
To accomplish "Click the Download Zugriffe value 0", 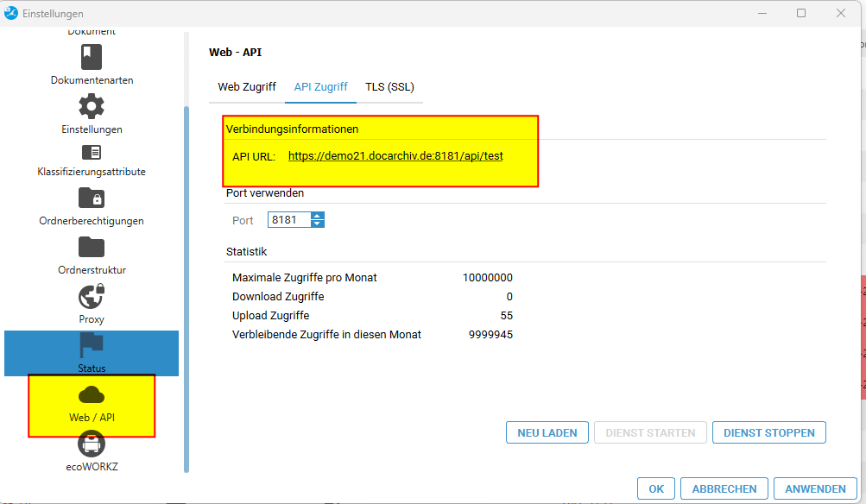I will click(509, 296).
